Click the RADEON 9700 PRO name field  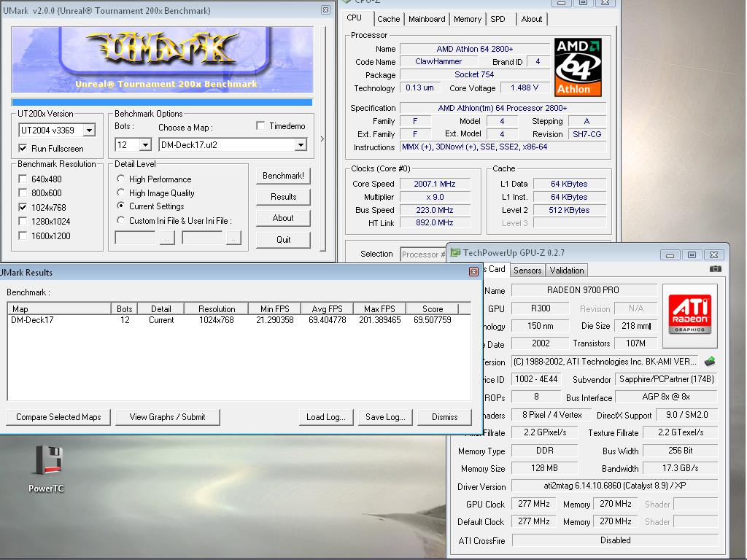[x=583, y=290]
